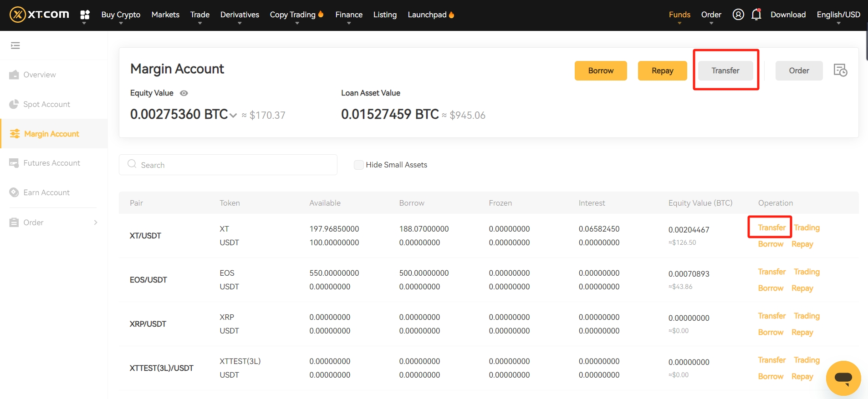Click Repay for XTTEST(3L)/USDT pair

(x=802, y=376)
